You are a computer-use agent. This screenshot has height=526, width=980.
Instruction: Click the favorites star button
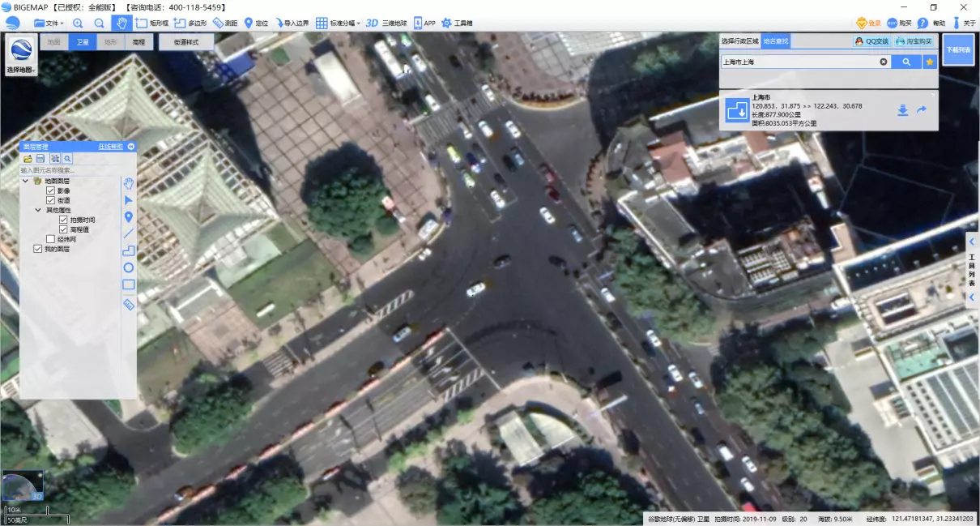coord(930,62)
